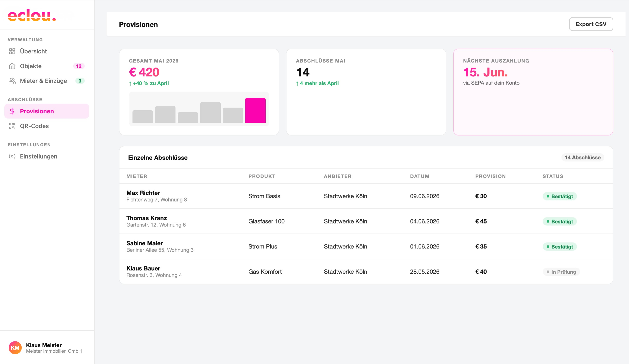This screenshot has height=364, width=629.
Task: Click the Objekte badge showing 12
Action: [79, 66]
